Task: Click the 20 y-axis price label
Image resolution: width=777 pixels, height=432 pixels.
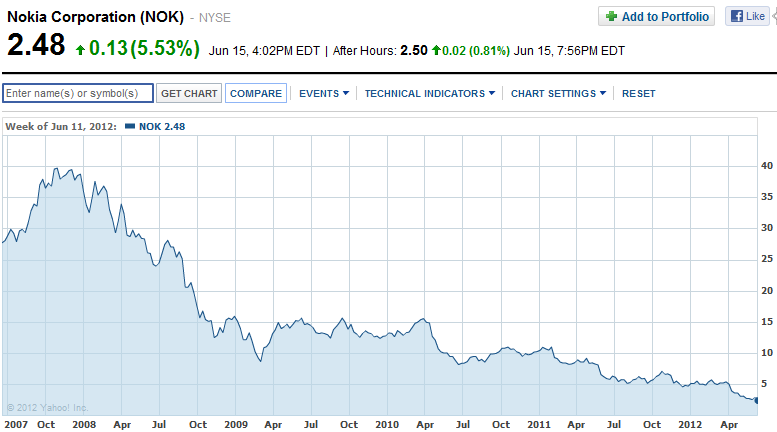Action: [x=767, y=291]
